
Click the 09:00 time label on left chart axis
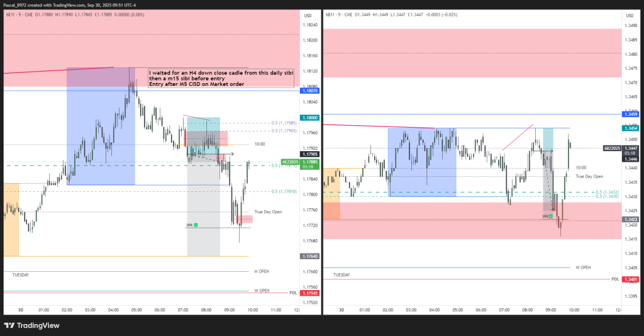(x=229, y=310)
